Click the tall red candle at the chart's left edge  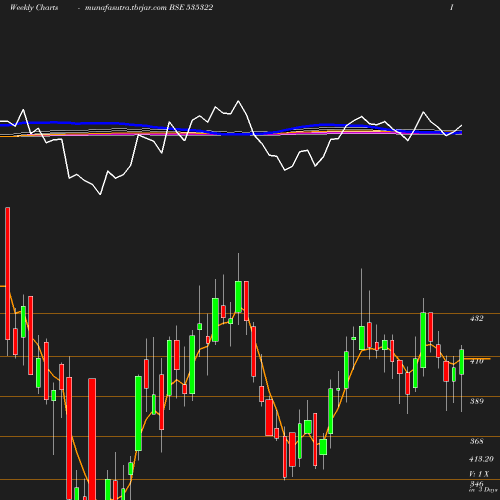click(8, 273)
